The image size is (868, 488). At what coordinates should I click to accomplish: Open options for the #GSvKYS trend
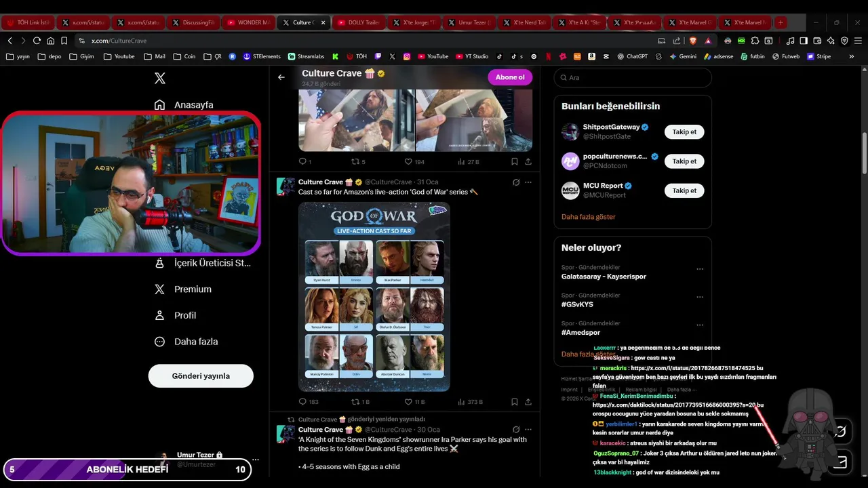[700, 297]
